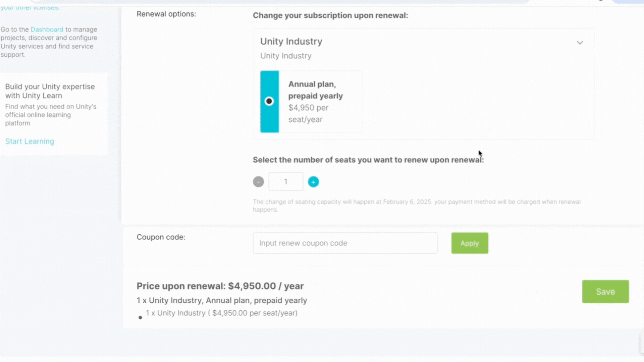This screenshot has height=362, width=644.
Task: Click the Start Learning link
Action: [30, 141]
